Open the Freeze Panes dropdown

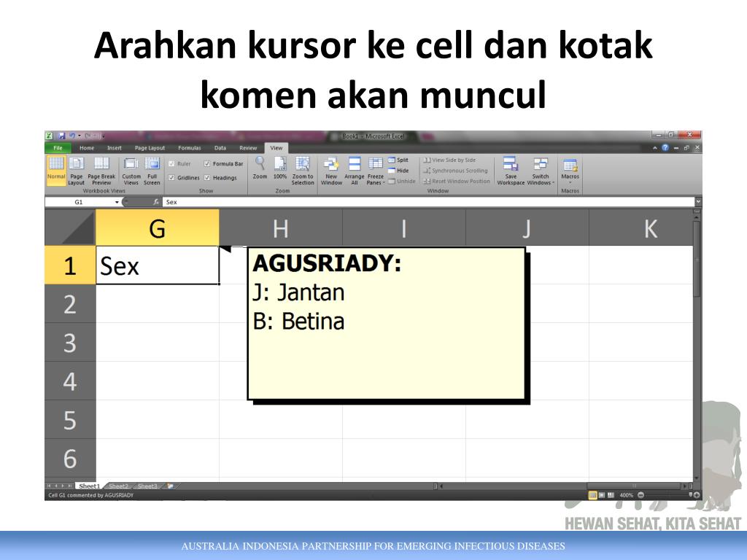pyautogui.click(x=376, y=170)
